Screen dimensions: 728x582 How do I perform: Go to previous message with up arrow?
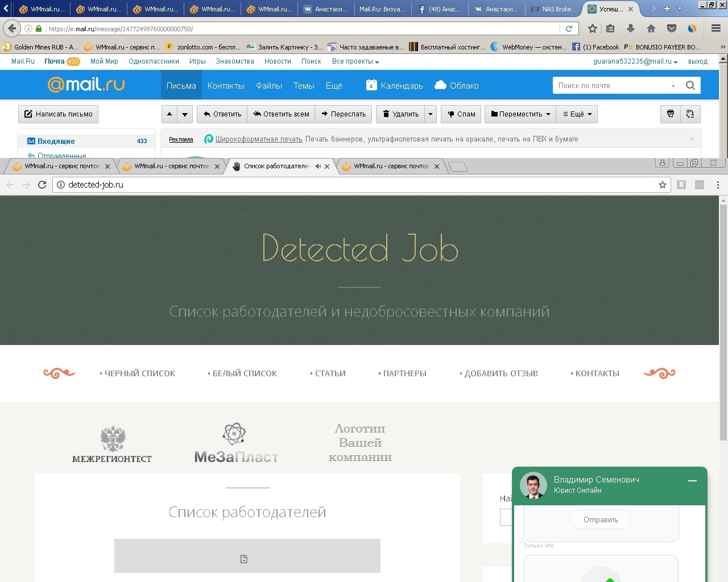click(x=169, y=114)
